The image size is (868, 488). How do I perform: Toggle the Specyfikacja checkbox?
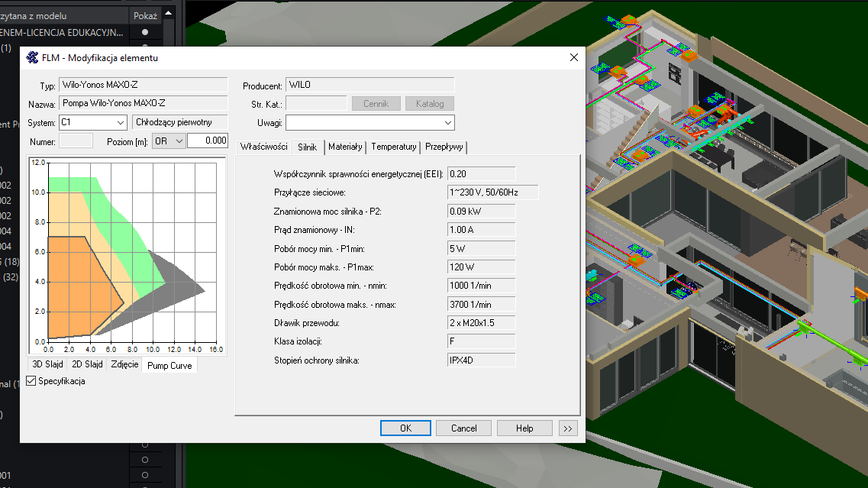coord(31,381)
